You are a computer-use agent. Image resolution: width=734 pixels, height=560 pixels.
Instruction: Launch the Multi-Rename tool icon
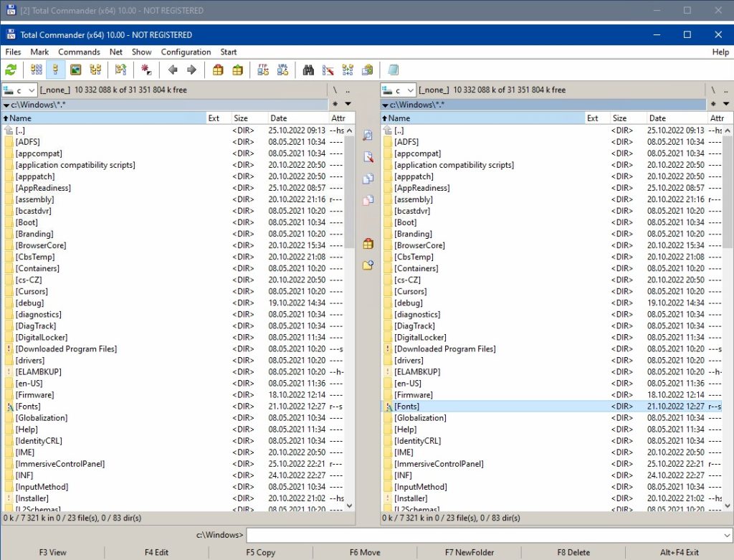[x=328, y=70]
